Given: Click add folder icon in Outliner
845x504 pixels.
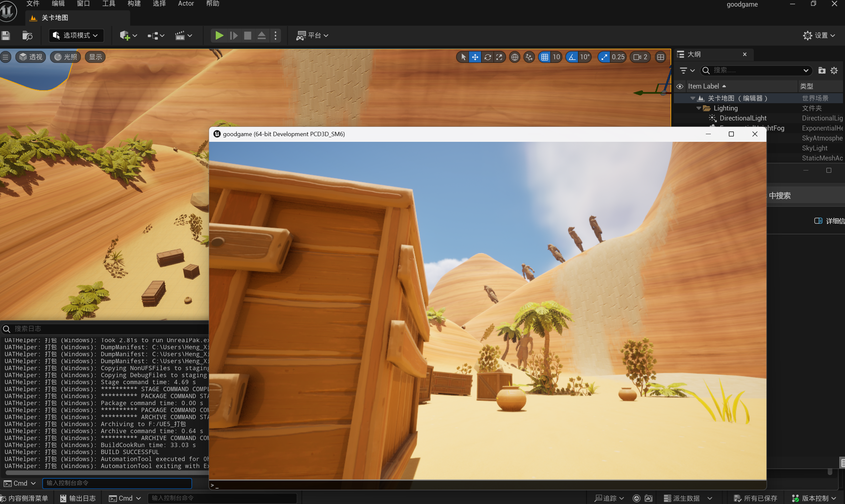Looking at the screenshot, I should tap(822, 70).
